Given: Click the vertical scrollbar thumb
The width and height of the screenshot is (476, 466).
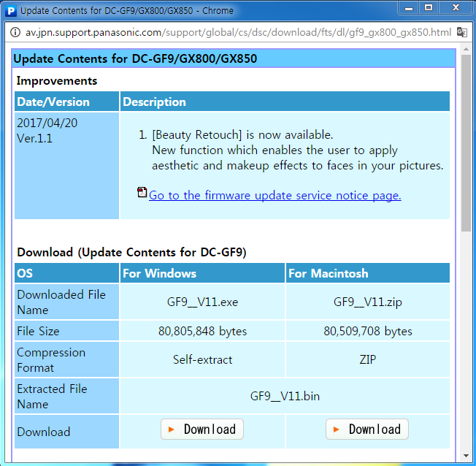Looking at the screenshot, I should click(x=466, y=142).
